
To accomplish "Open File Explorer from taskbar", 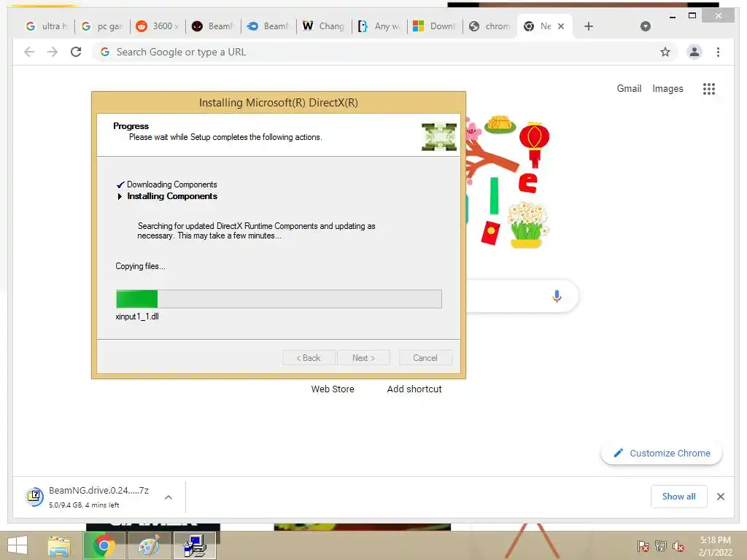I will pos(59,545).
